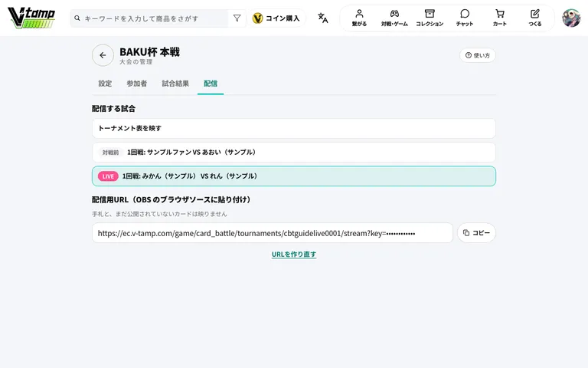Open the コレクション box icon
Viewport: 588px width, 368px height.
pos(430,14)
